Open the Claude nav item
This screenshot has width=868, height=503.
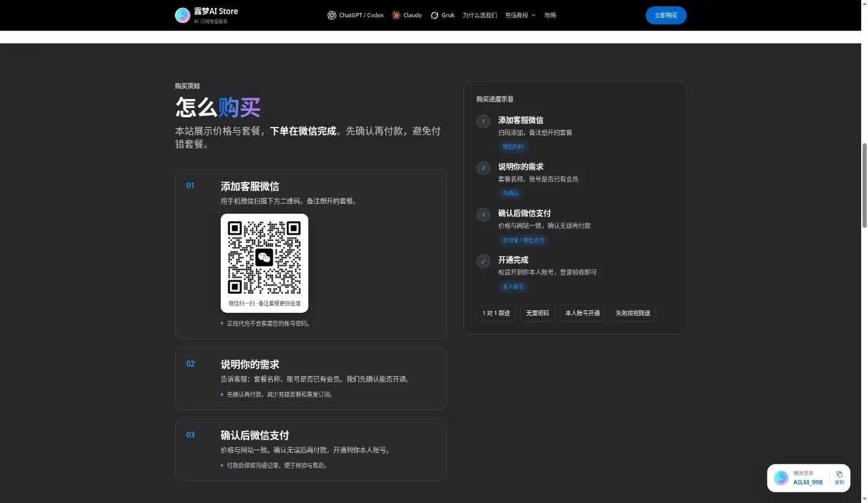[407, 15]
